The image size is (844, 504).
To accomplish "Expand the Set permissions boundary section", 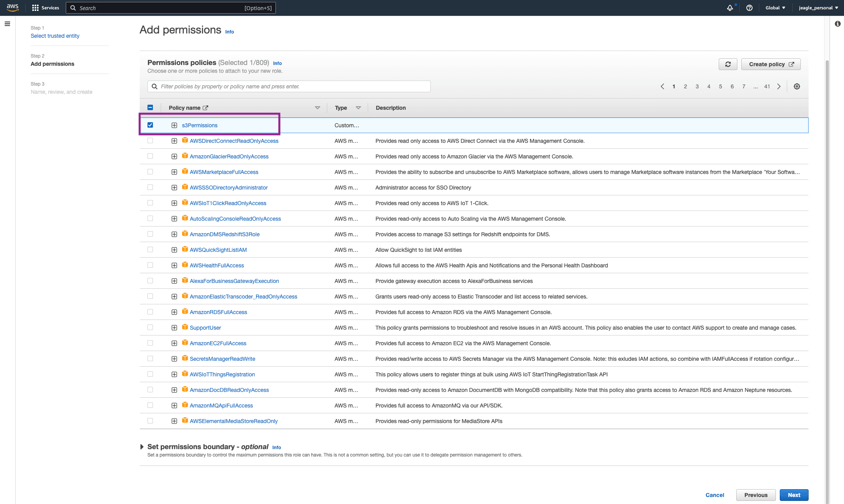I will coord(142,447).
